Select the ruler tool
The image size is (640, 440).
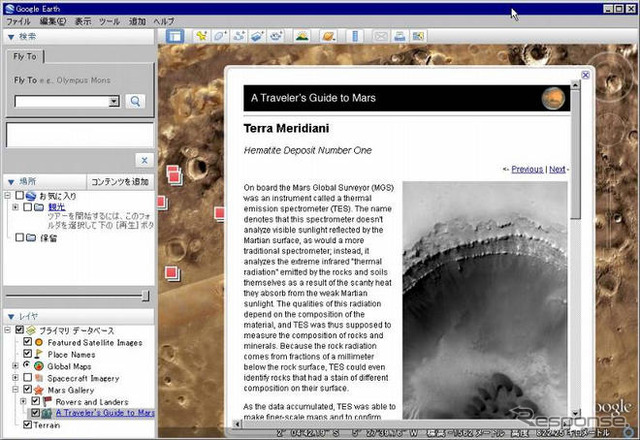coord(355,36)
